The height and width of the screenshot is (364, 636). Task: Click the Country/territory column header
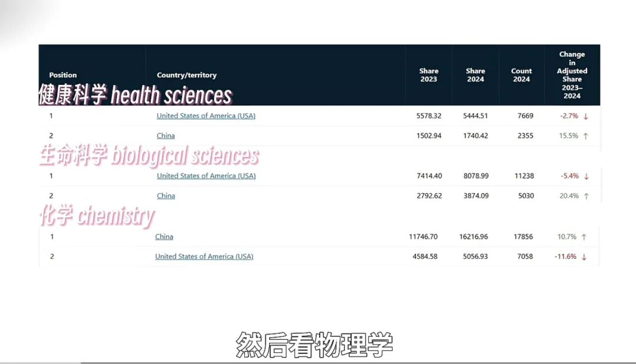187,75
